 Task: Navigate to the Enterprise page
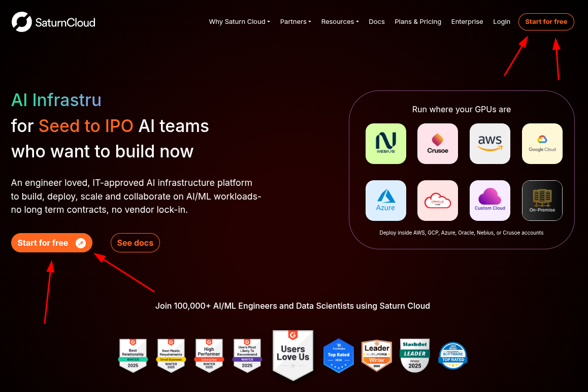(x=467, y=21)
